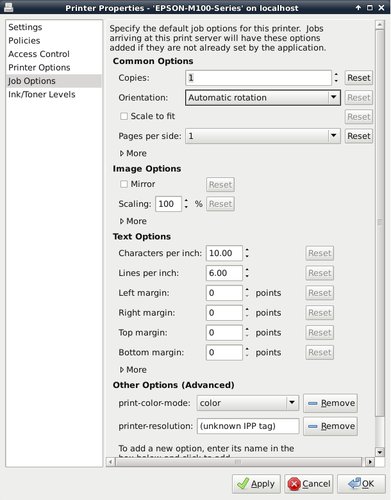Click vertical scrollbar up arrow
The height and width of the screenshot is (500, 391).
point(379,25)
